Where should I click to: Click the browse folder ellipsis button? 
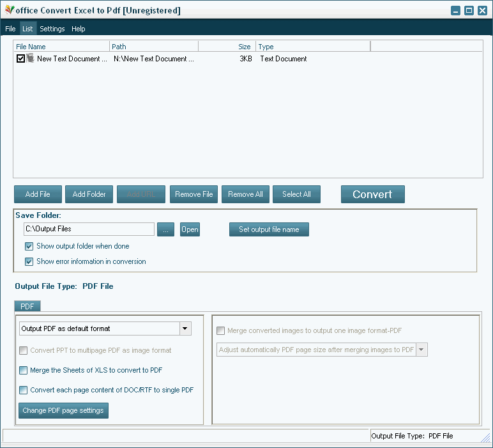(x=165, y=229)
